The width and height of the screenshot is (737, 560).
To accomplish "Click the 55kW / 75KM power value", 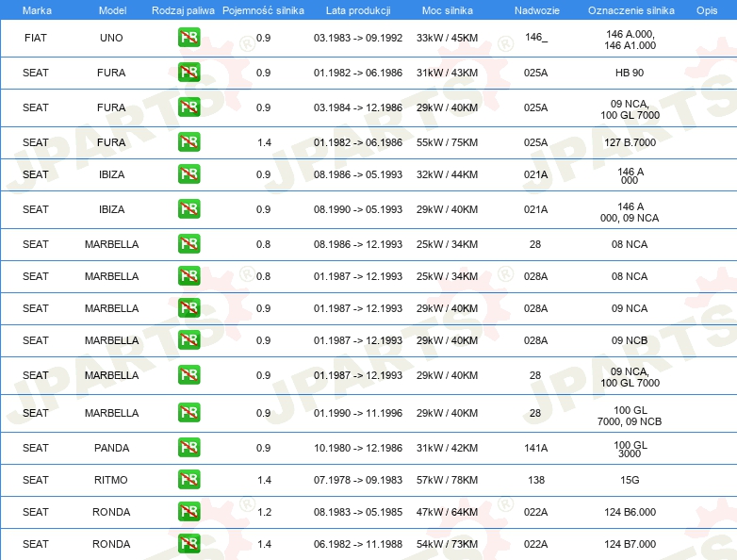I will click(x=447, y=142).
